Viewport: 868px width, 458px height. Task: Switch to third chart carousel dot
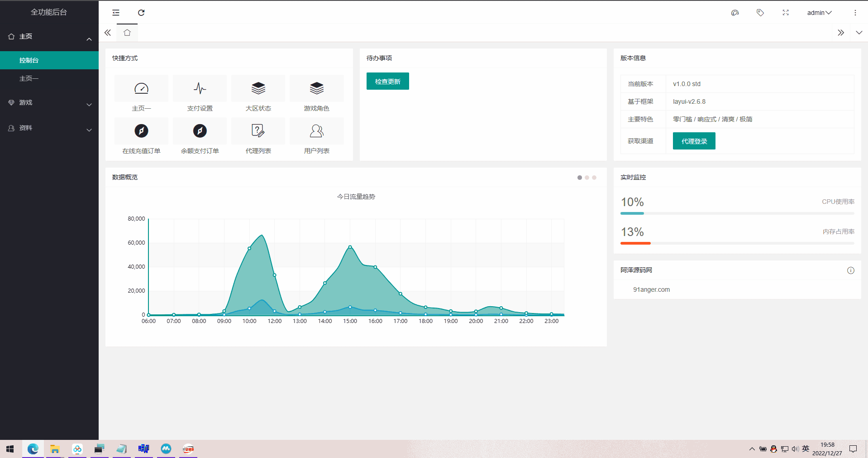coord(594,178)
